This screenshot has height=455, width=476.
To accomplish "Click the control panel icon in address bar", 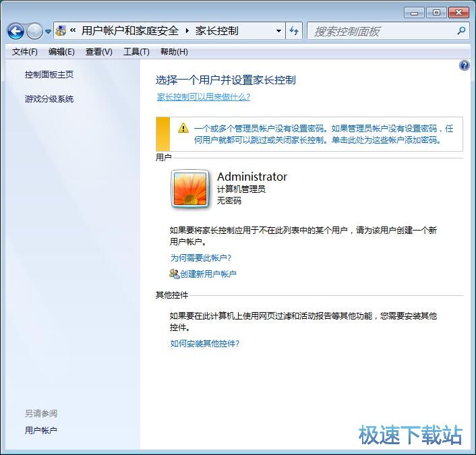I will click(x=61, y=30).
